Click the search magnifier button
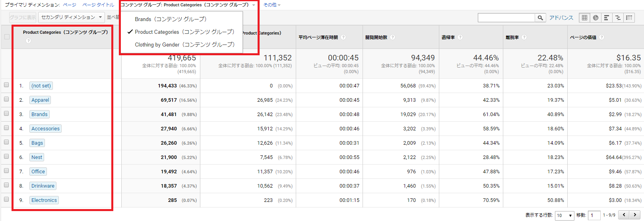The image size is (644, 221). point(540,17)
